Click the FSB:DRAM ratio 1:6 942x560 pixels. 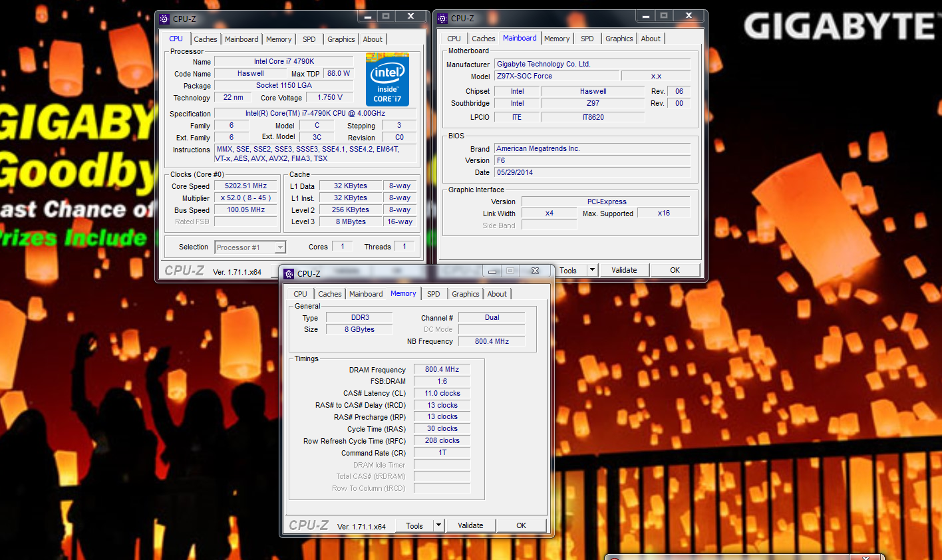[442, 381]
